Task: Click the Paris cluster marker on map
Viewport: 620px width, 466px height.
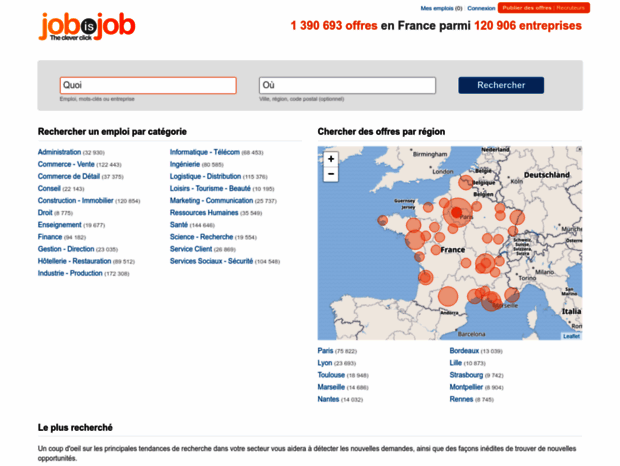Action: coord(457,213)
